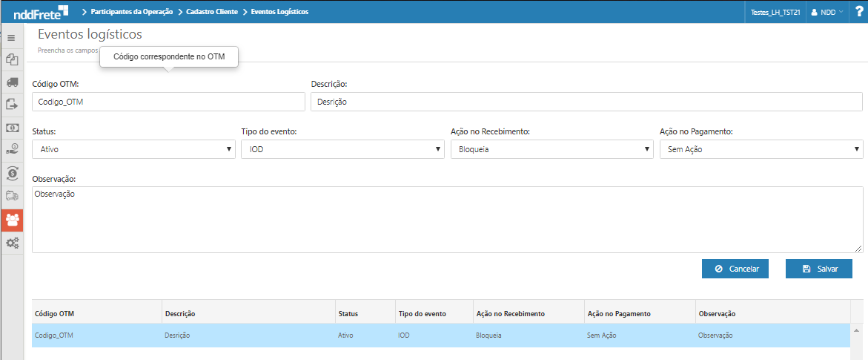The height and width of the screenshot is (360, 868).
Task: Click the black truck sidebar icon
Action: tap(12, 82)
